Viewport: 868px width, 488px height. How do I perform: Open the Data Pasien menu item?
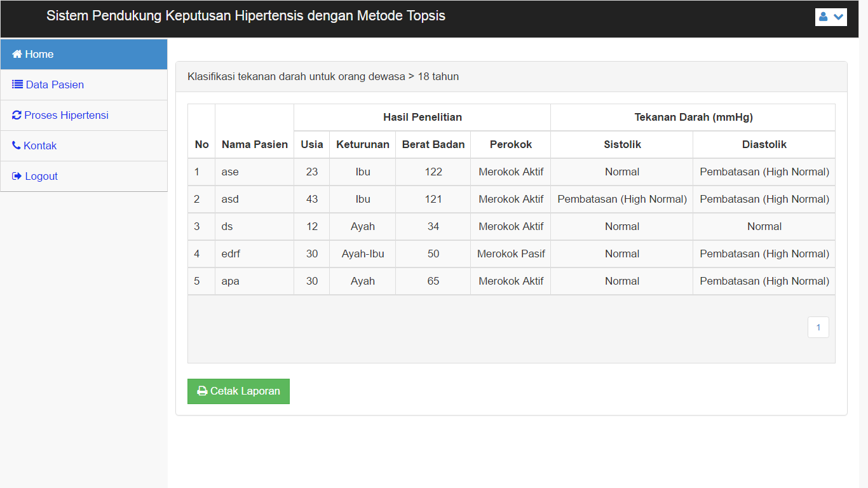84,85
